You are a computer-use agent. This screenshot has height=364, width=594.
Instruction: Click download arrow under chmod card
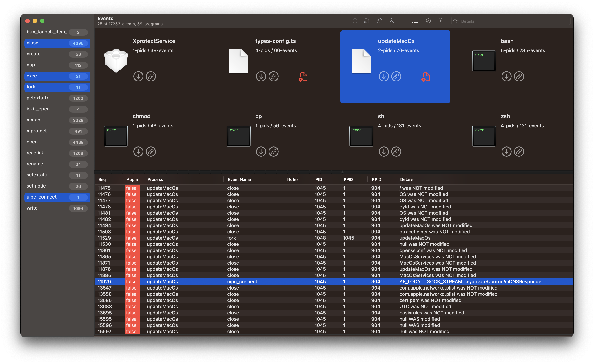click(x=138, y=152)
